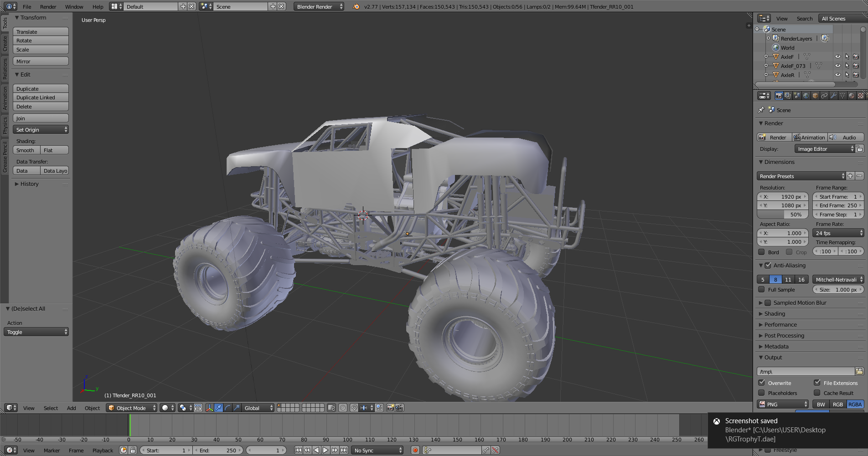Image resolution: width=868 pixels, height=456 pixels.
Task: Enable Sampled Motion Blur checkbox
Action: pos(768,302)
